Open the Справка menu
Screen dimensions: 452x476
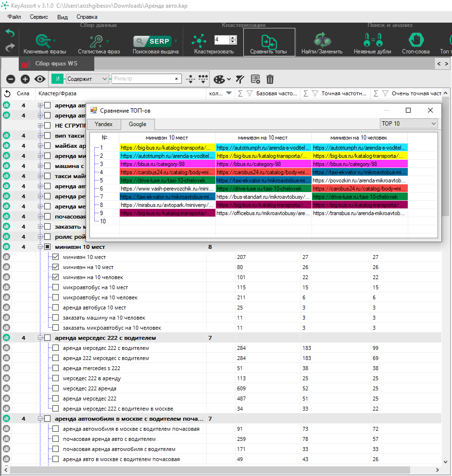87,17
